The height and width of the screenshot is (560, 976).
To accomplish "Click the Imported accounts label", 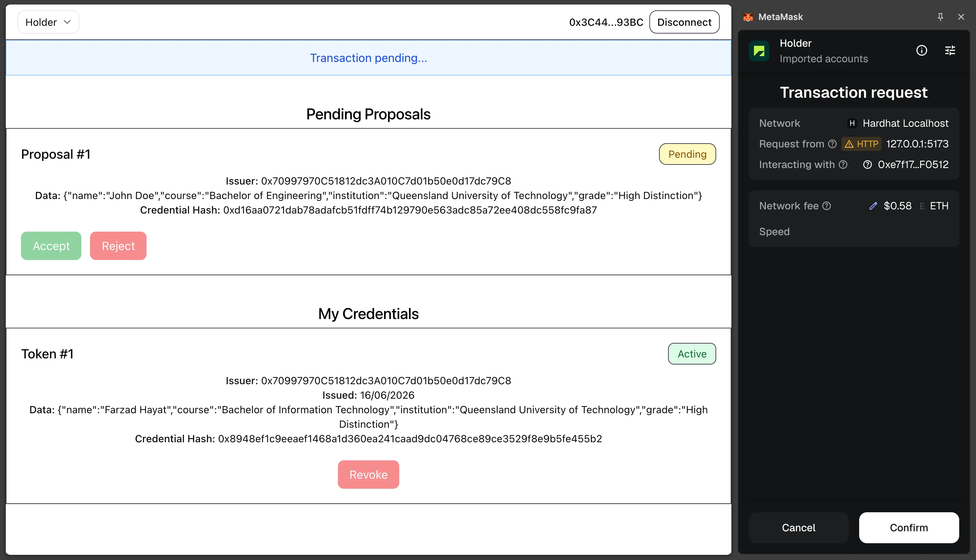I will [824, 59].
